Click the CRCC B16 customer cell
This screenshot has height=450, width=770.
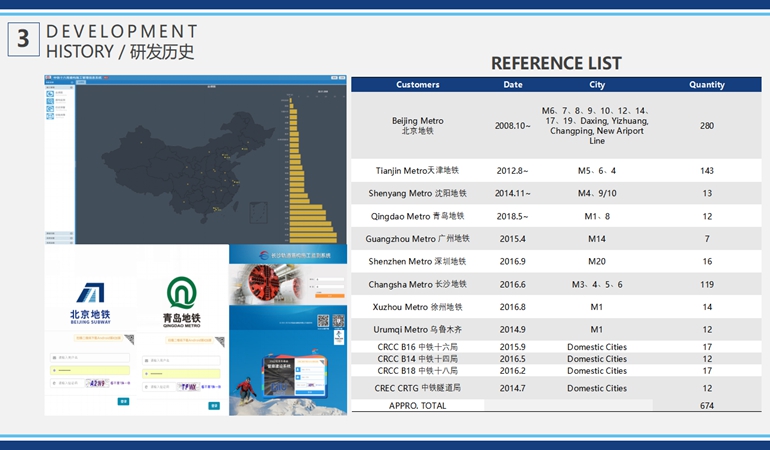click(417, 347)
